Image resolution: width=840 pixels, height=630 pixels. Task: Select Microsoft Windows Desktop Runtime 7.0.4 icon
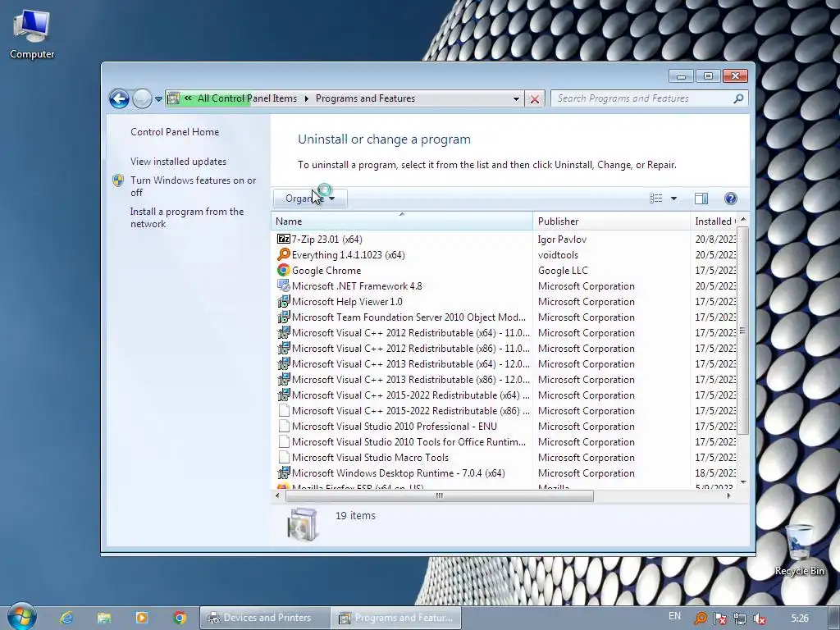click(283, 473)
